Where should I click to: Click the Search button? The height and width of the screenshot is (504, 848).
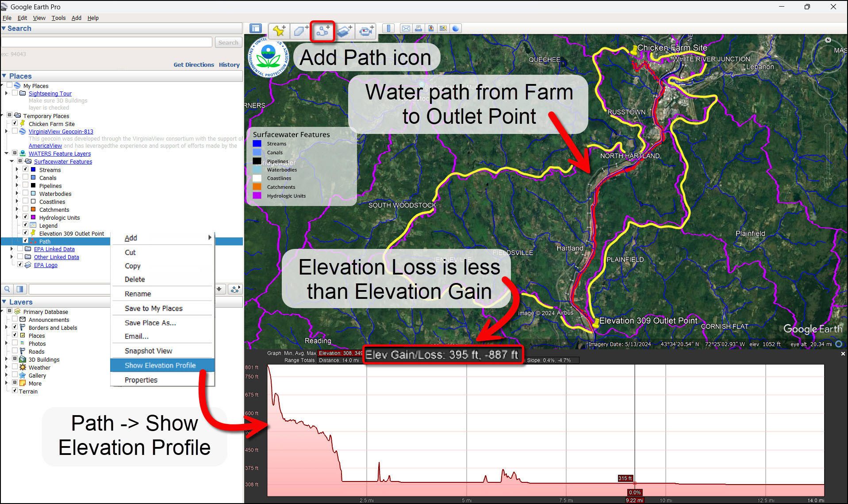(228, 42)
